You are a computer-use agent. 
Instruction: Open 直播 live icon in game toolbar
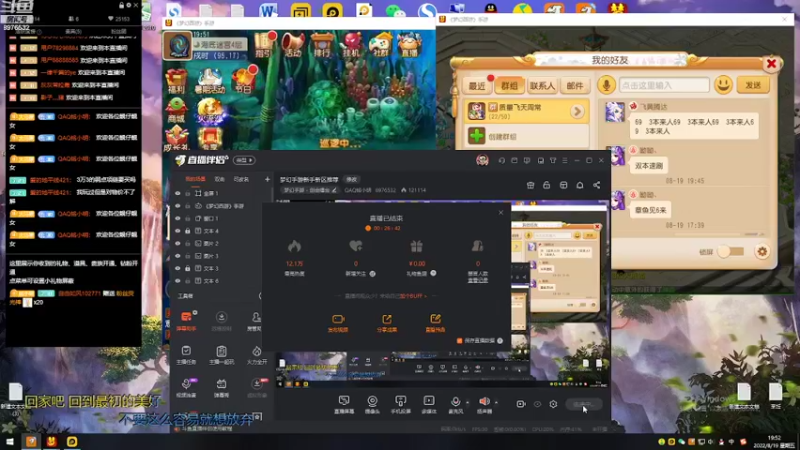click(x=410, y=44)
